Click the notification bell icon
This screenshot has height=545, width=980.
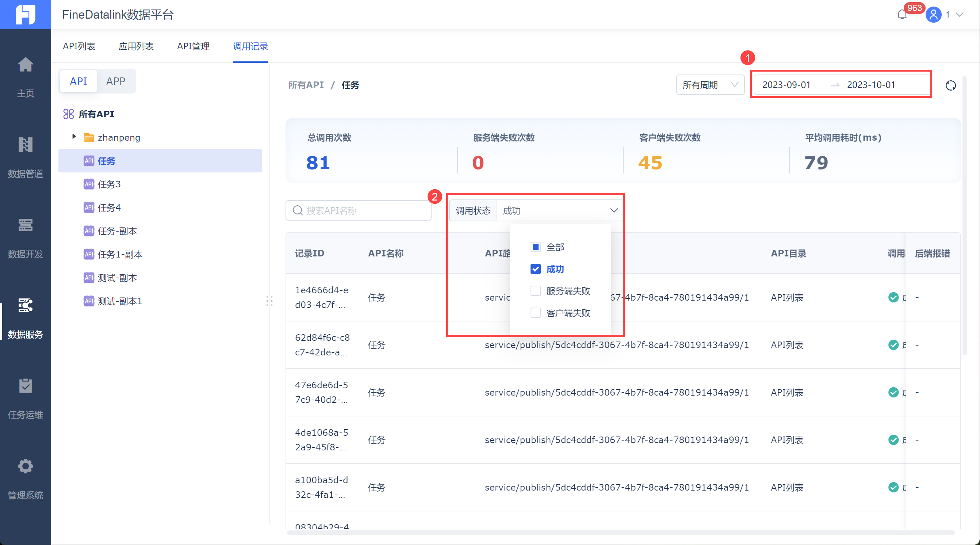[x=902, y=15]
